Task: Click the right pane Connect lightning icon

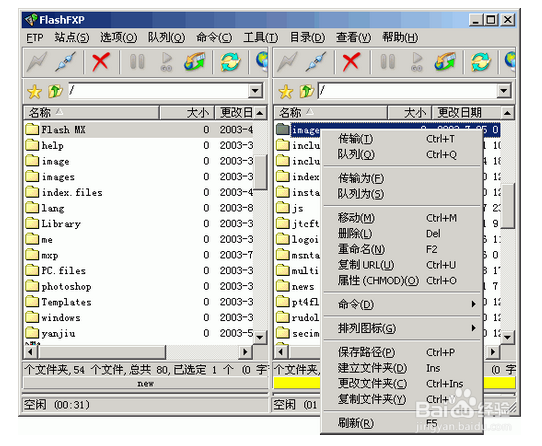Action: point(288,62)
